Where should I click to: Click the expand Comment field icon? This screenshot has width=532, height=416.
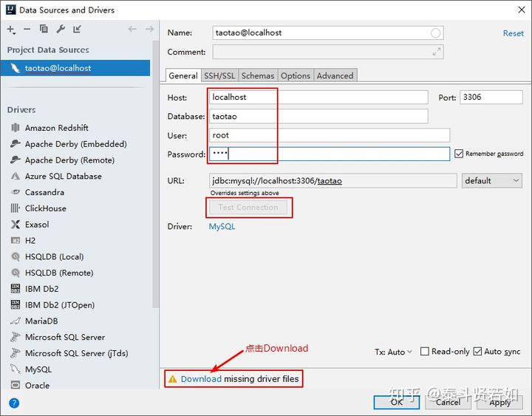437,52
